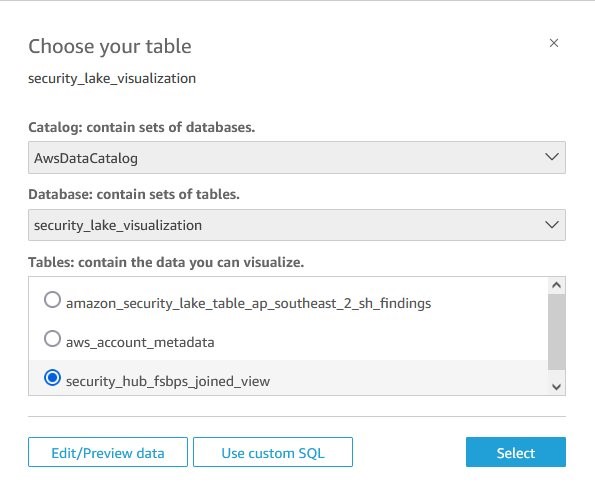595x491 pixels.
Task: Click the tables list scrollbar thumb
Action: 557,332
